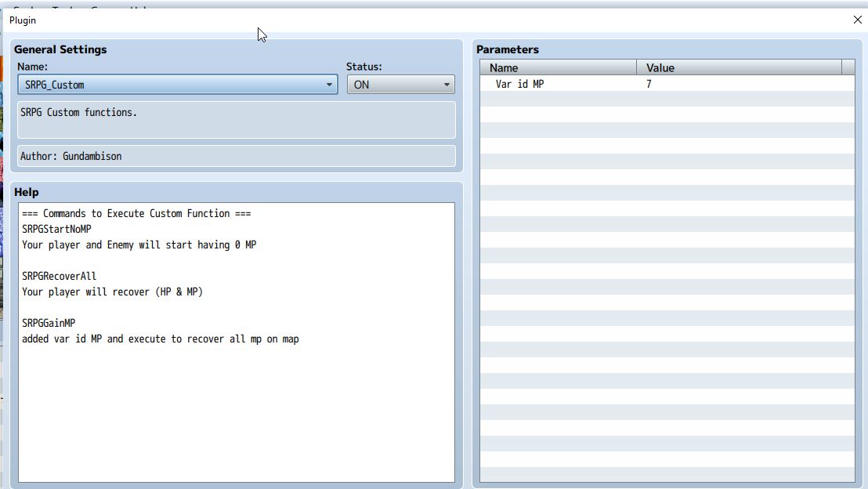Screen dimensions: 868x489
Task: Click the SRPG Custom functions description box
Action: point(237,120)
